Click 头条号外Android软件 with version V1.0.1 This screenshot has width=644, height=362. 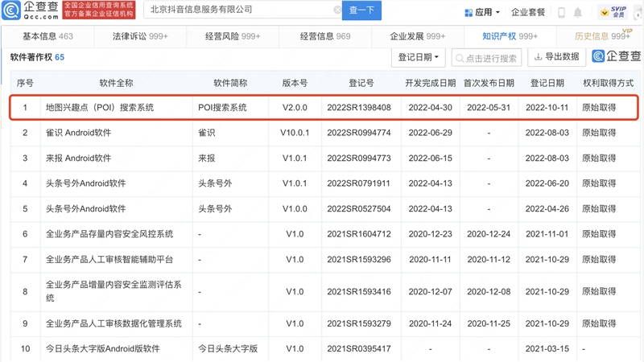[86, 183]
